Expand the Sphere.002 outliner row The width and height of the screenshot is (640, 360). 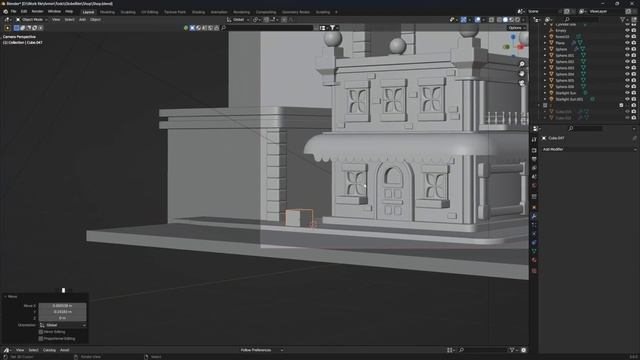pos(545,62)
